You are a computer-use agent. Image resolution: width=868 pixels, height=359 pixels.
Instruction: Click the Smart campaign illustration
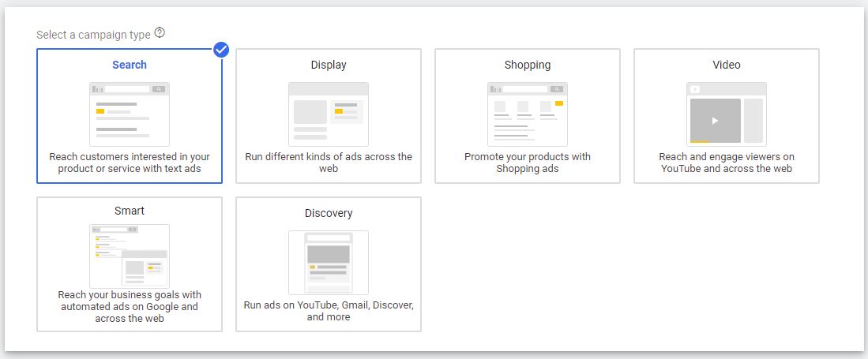(130, 256)
